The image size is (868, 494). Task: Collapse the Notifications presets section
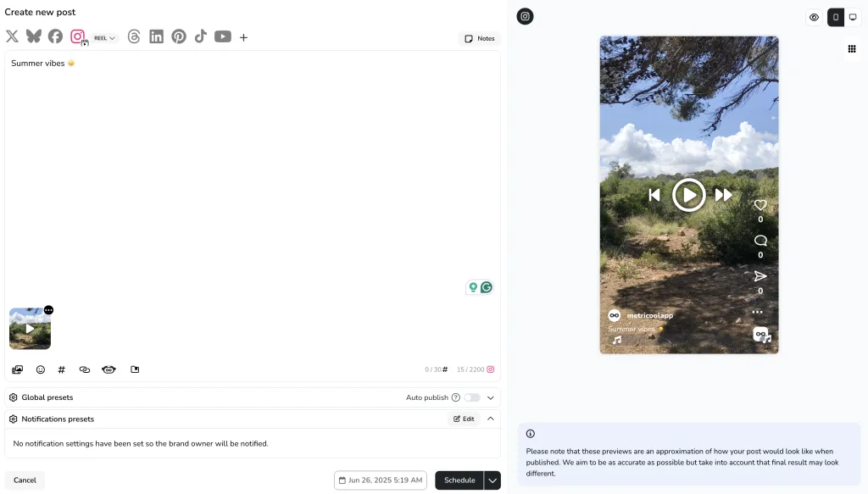pos(491,419)
